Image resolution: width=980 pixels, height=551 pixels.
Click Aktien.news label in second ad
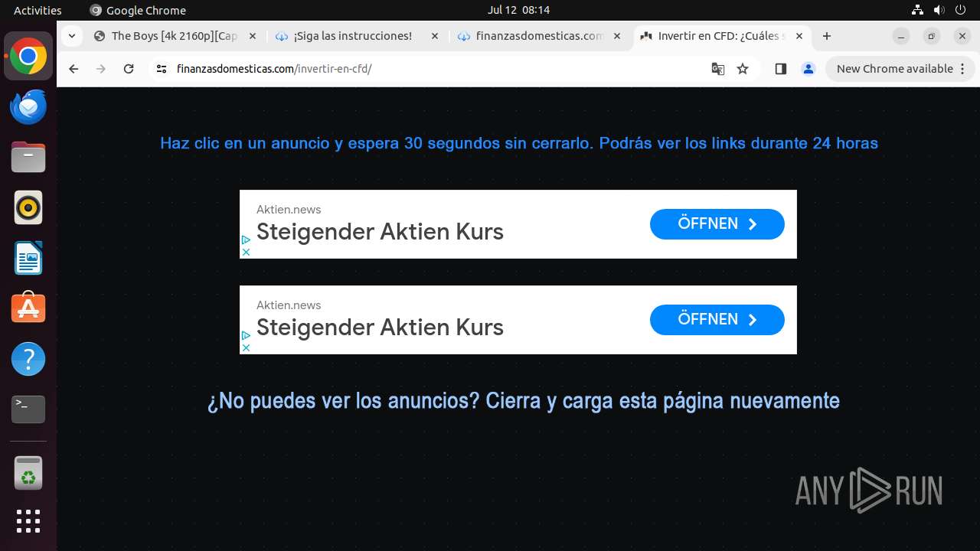click(289, 305)
